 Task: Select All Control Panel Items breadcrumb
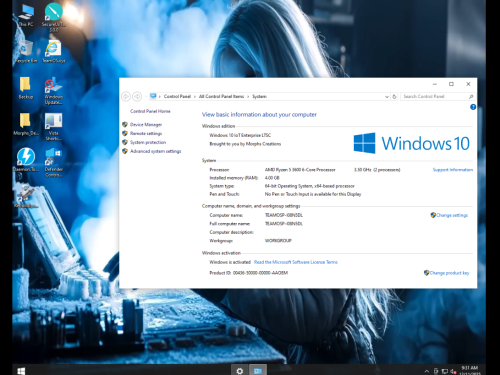coord(221,96)
